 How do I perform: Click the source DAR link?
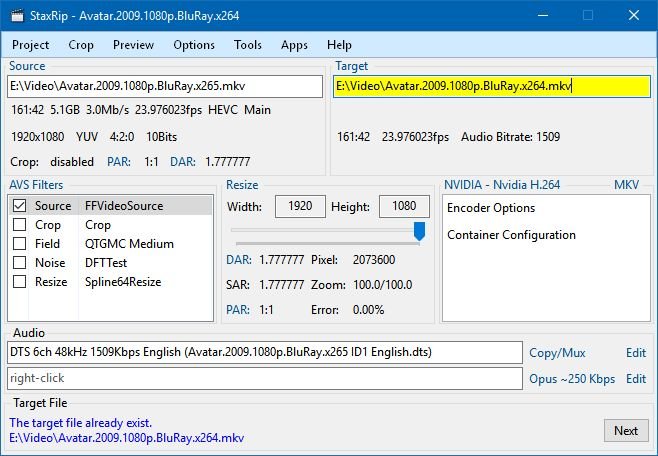[x=183, y=162]
